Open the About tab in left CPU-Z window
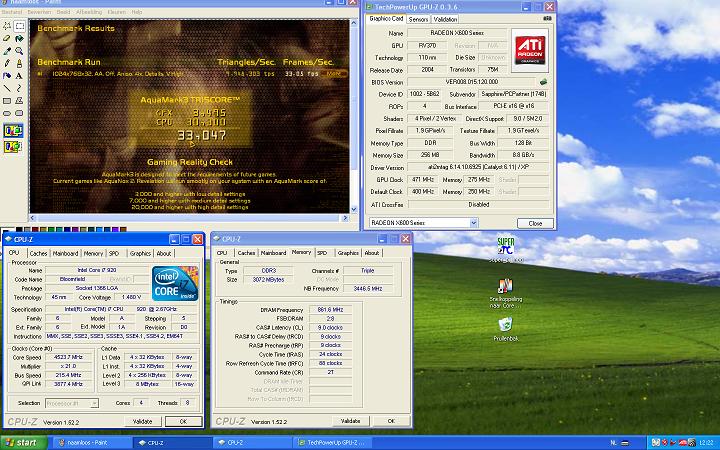 (164, 253)
